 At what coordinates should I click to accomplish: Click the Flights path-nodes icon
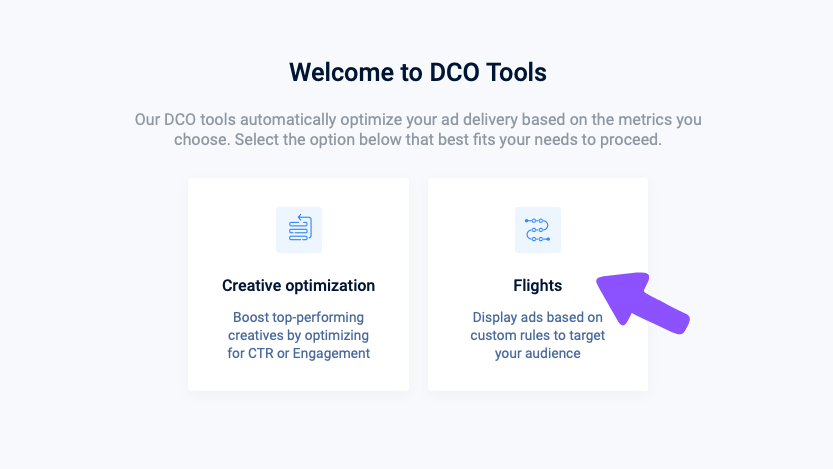(x=537, y=229)
